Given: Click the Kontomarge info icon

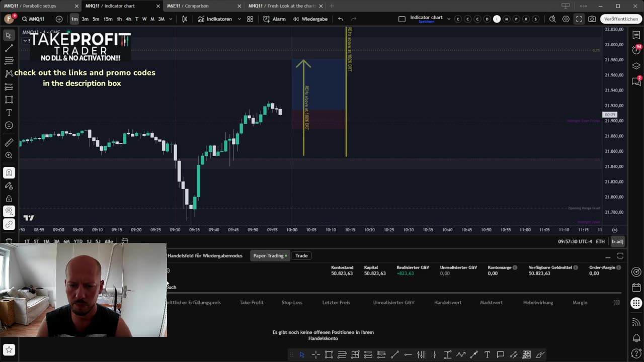Looking at the screenshot, I should (x=515, y=267).
